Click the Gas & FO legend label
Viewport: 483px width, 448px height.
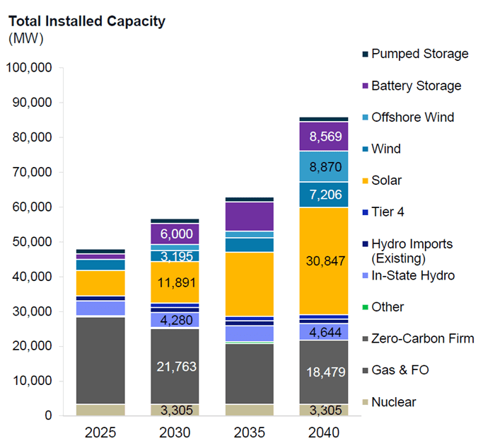[400, 370]
